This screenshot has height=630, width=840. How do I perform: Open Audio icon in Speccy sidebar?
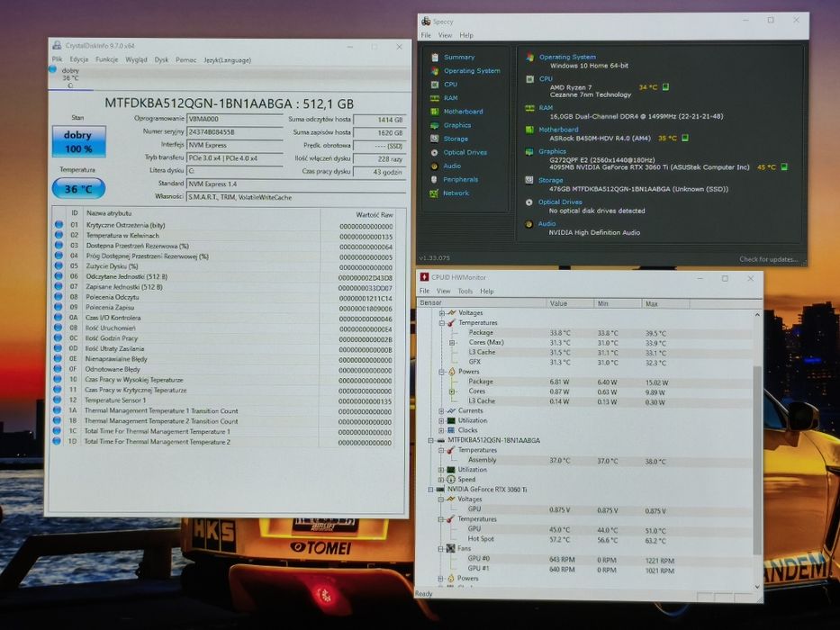point(435,166)
